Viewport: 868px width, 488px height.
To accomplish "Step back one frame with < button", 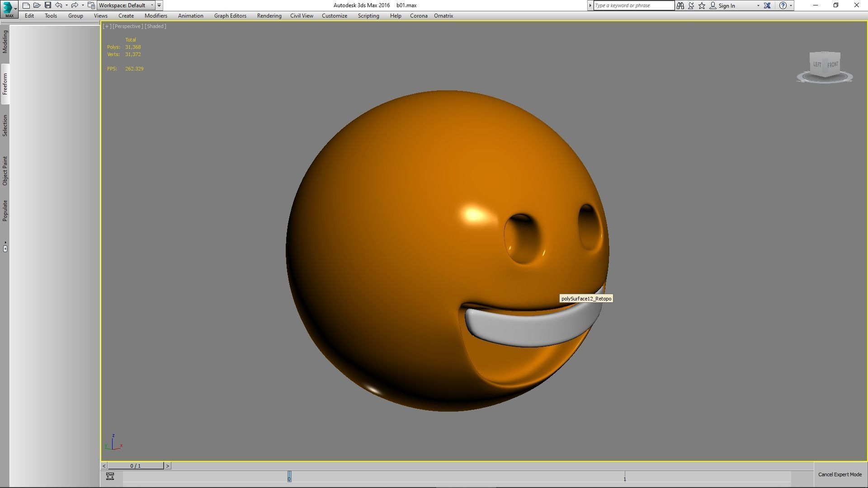I will point(104,466).
